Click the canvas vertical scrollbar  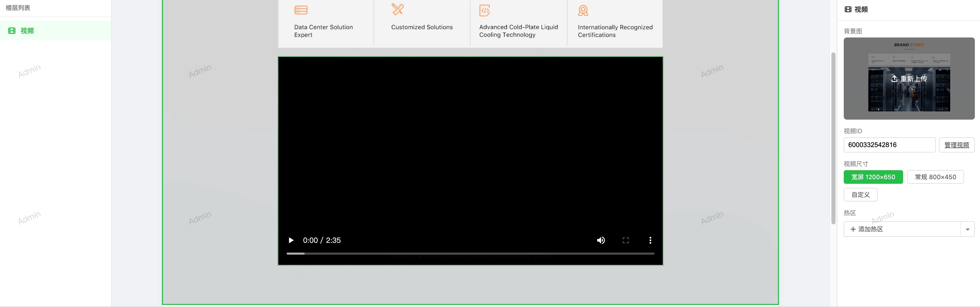(833, 138)
